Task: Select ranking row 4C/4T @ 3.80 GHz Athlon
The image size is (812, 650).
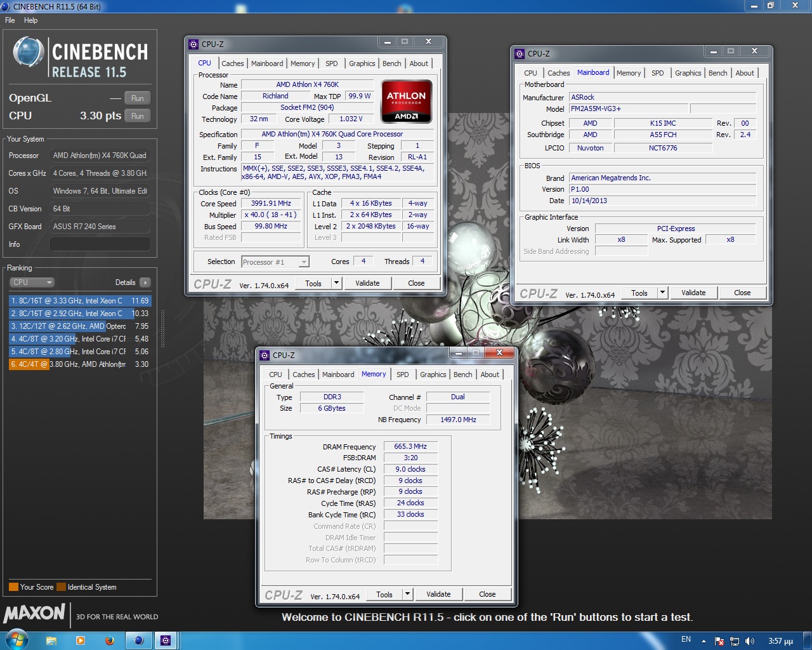Action: point(80,364)
